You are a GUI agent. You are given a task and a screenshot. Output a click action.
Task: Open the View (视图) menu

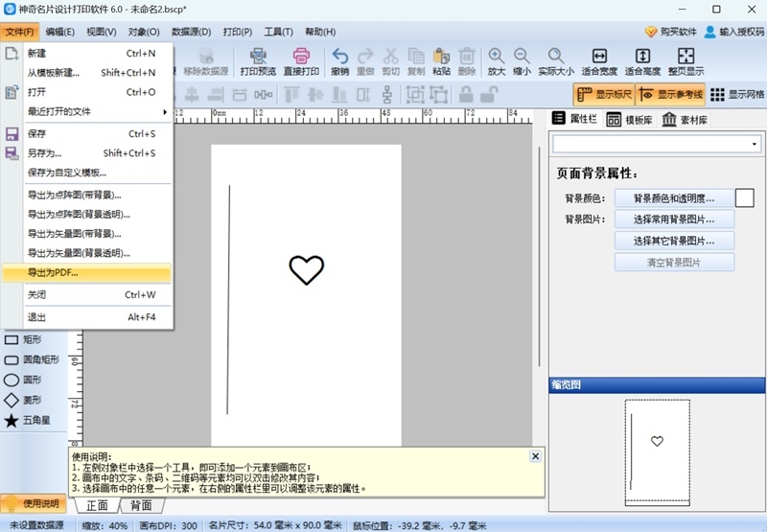click(102, 32)
